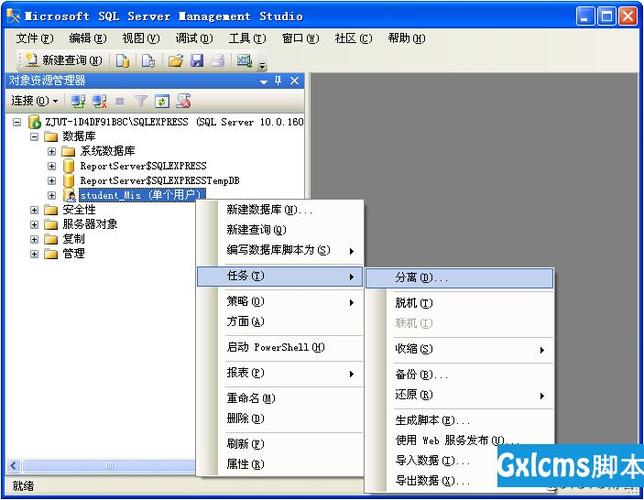Click the Connect Object Explorer icon
This screenshot has width=644, height=500.
78,101
